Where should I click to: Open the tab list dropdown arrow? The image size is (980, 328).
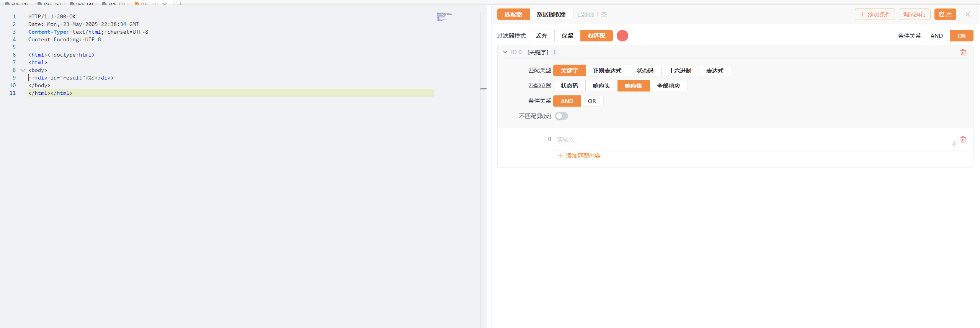[x=165, y=4]
